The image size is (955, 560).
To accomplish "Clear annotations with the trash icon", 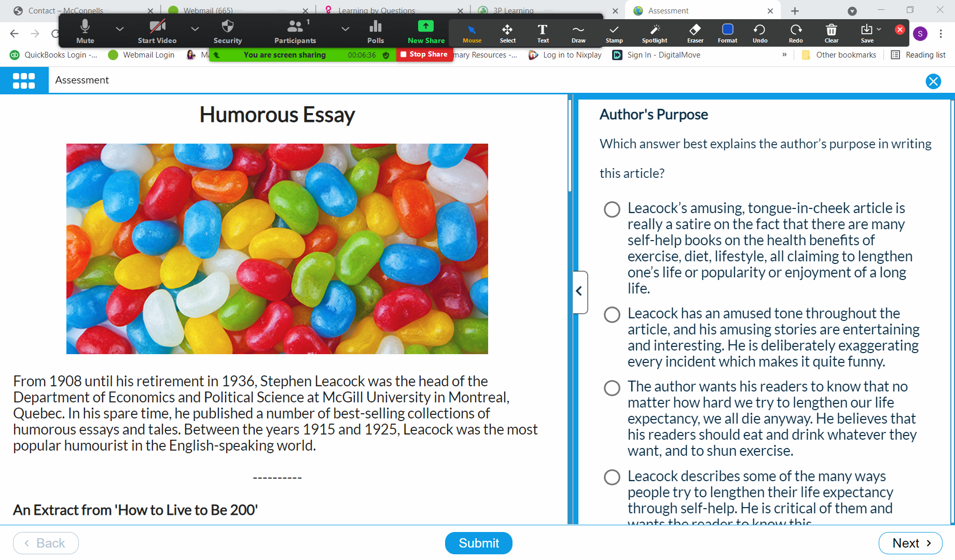I will (831, 33).
